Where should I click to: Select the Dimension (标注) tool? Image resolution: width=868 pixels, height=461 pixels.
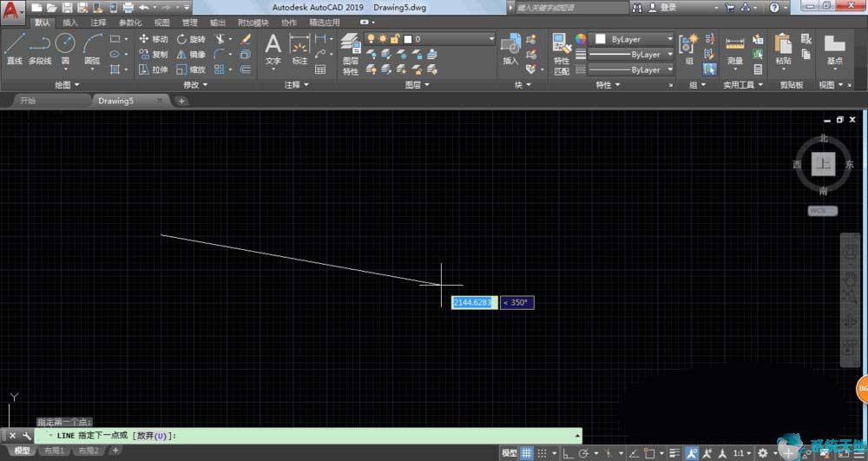[x=299, y=49]
